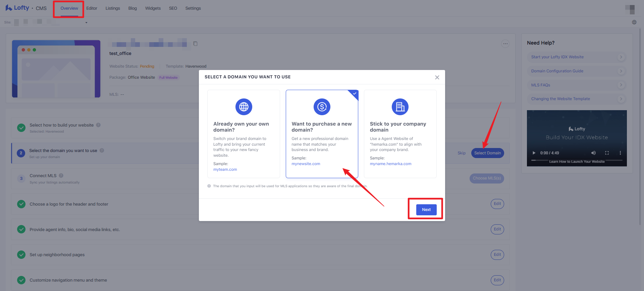Screen dimensions: 644x291
Task: Click step 2 number badge
Action: (21, 153)
